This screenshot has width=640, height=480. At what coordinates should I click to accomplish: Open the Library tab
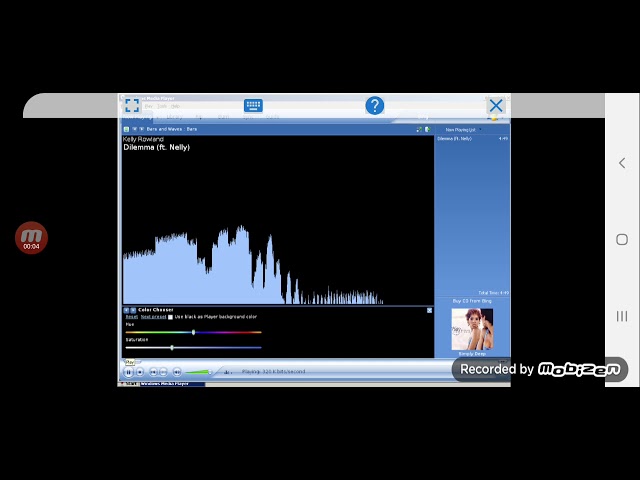click(174, 117)
